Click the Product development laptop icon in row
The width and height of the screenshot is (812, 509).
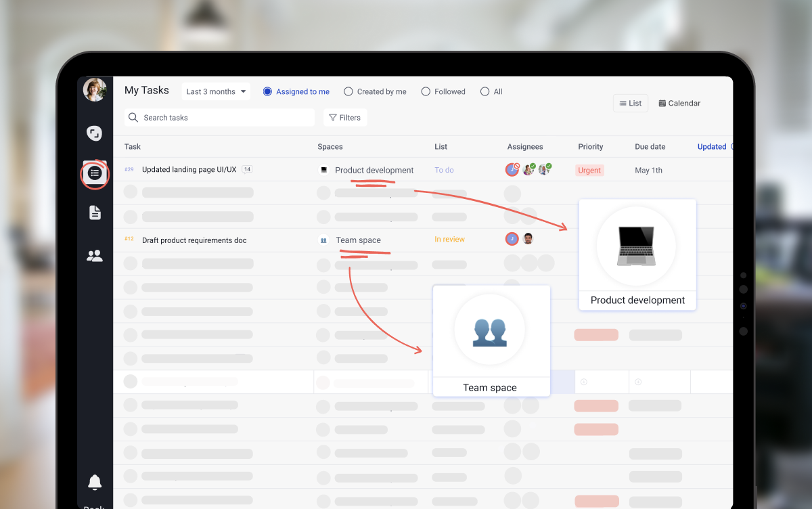(324, 171)
